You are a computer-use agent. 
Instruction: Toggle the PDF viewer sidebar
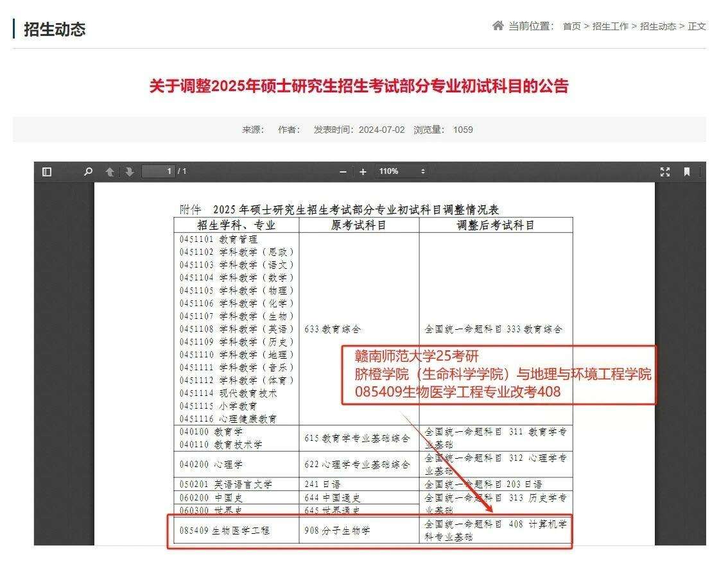pos(47,172)
